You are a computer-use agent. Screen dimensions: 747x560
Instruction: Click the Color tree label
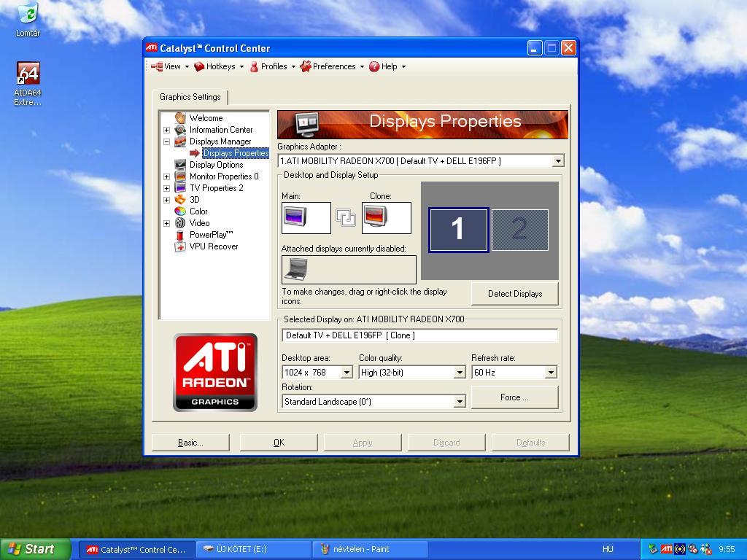point(198,211)
